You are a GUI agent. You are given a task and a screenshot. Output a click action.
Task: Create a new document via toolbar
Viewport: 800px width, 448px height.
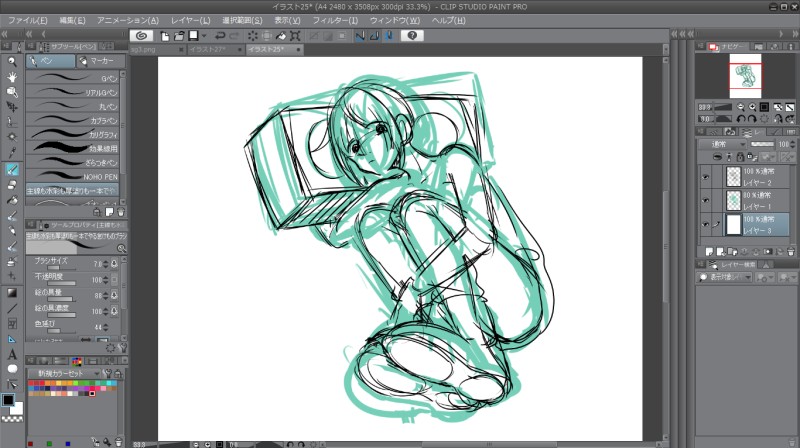click(165, 36)
